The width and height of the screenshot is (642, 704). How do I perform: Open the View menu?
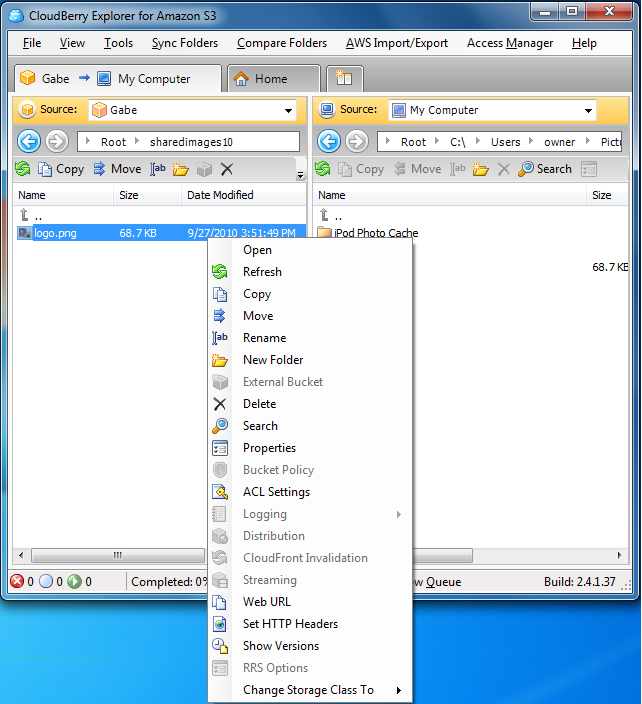[x=72, y=43]
